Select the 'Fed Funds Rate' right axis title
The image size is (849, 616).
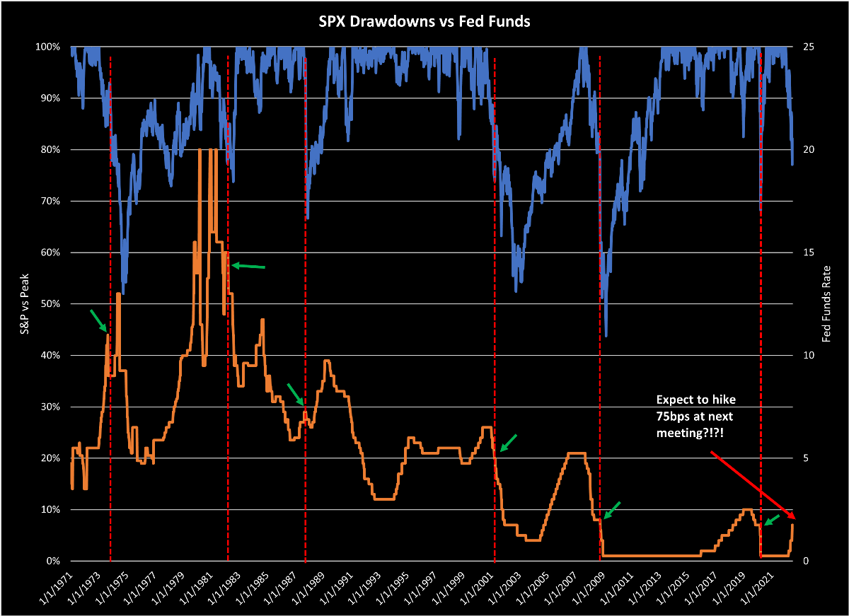coord(826,304)
